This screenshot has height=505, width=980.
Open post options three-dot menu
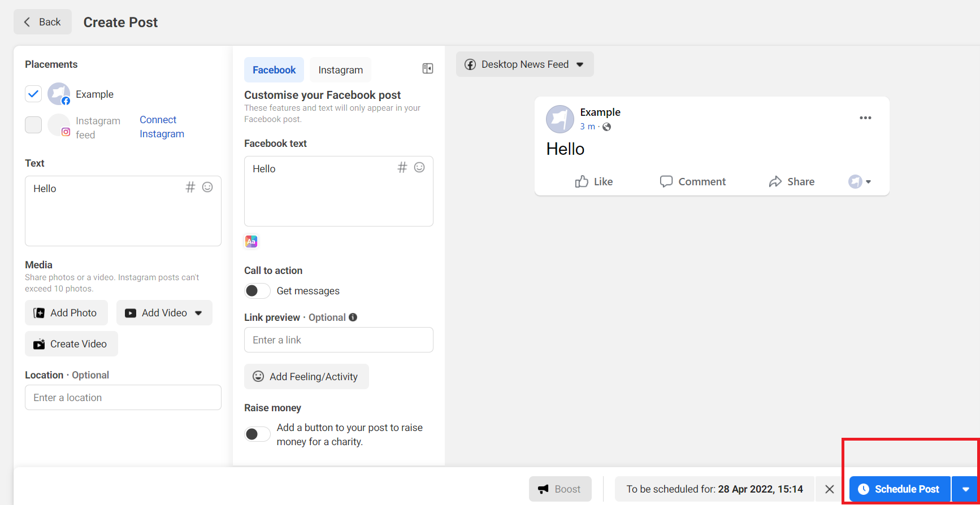(x=865, y=118)
